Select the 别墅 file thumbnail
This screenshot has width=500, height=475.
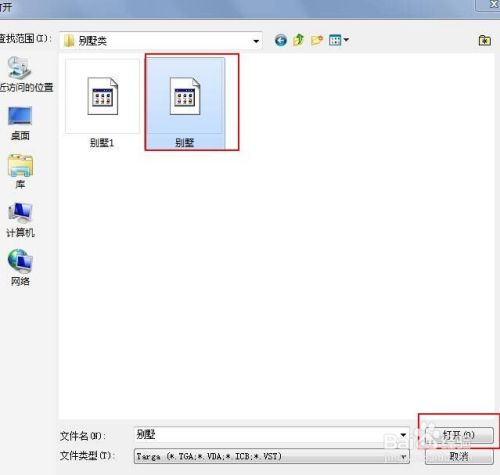[185, 96]
